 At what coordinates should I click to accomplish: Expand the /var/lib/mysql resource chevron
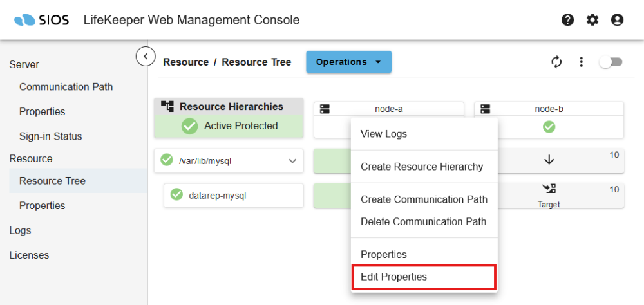292,161
